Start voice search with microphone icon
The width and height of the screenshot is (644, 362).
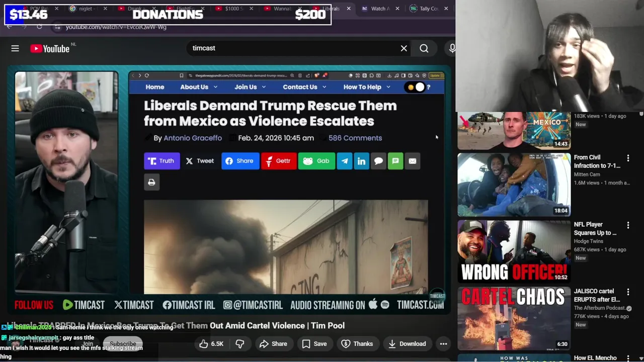(x=452, y=48)
